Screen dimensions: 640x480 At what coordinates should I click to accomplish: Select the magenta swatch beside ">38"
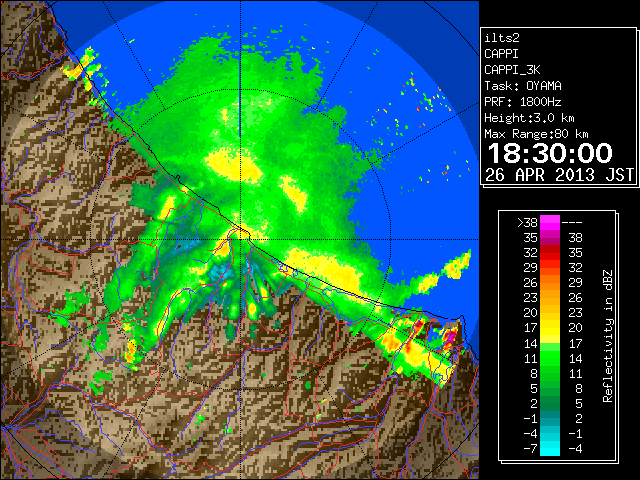point(550,222)
